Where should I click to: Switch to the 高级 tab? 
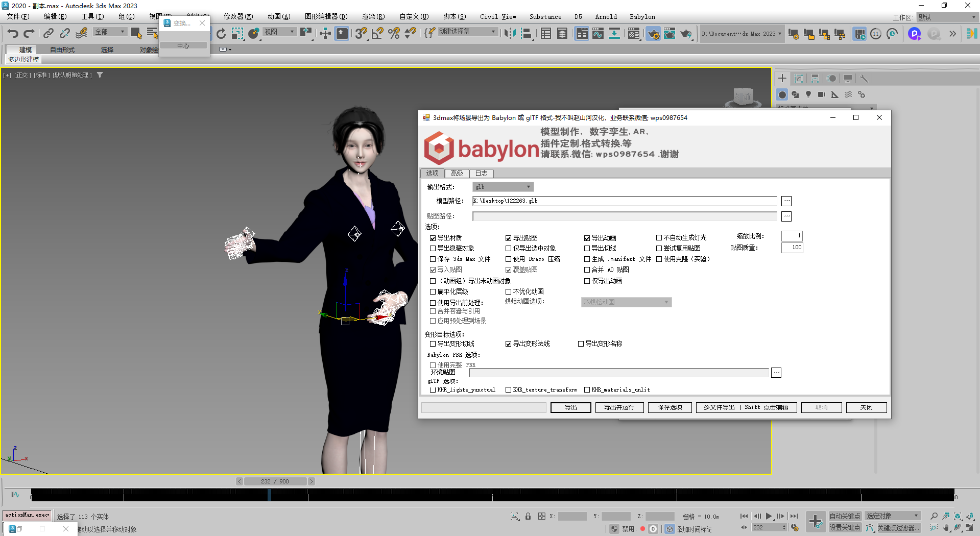pyautogui.click(x=457, y=174)
